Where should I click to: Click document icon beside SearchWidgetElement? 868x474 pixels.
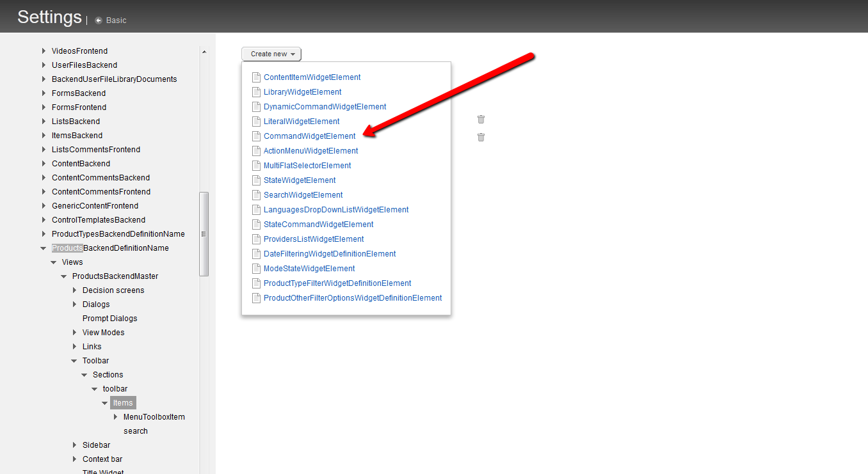point(256,195)
